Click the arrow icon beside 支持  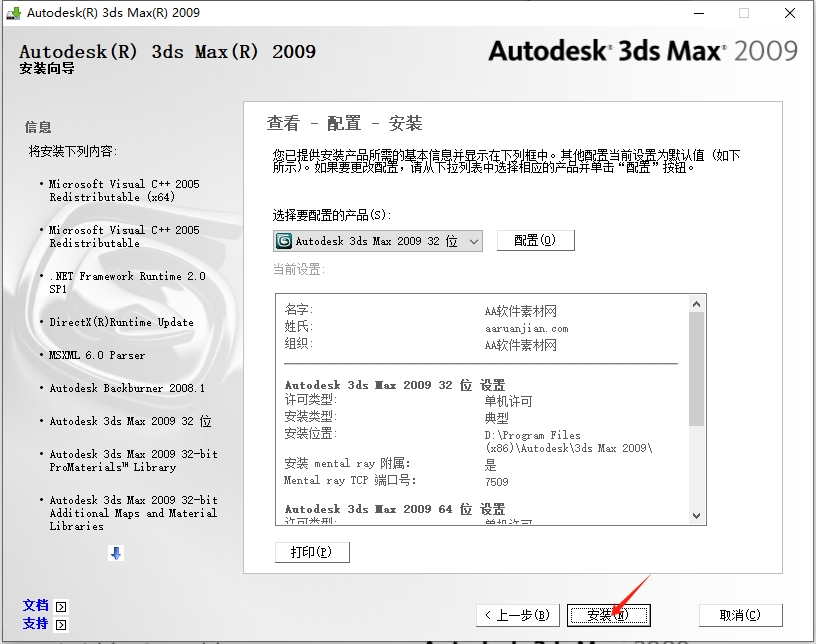click(x=62, y=624)
